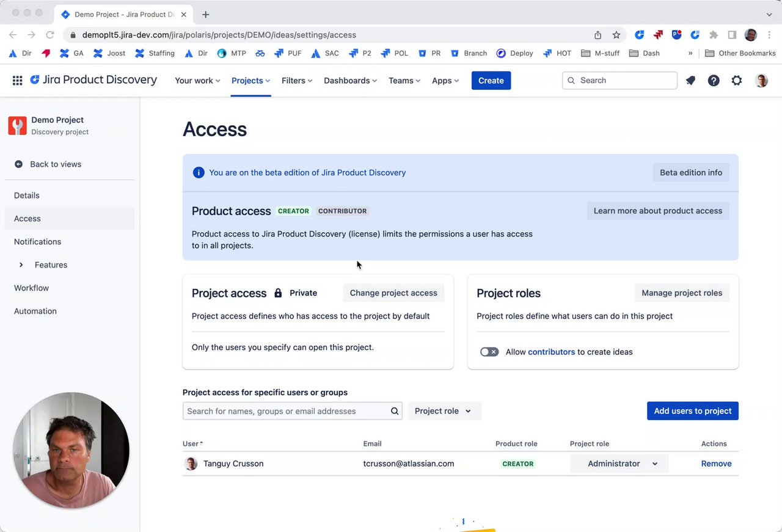
Task: Click the names, groups or email search field
Action: 292,411
